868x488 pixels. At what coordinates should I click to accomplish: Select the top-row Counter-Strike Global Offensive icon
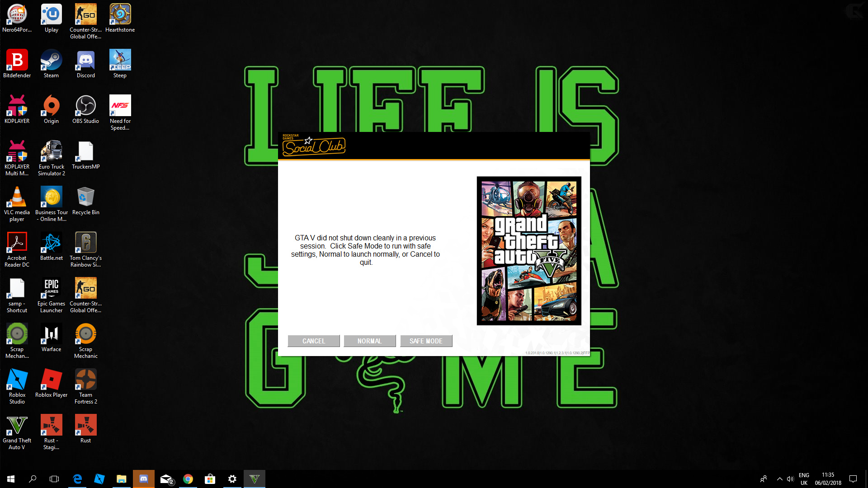tap(86, 22)
